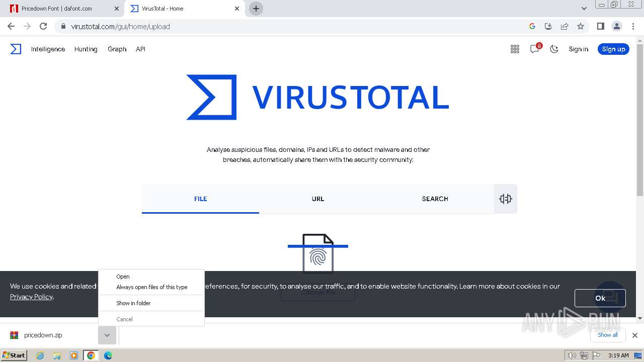Switch to the FILE tab
Image resolution: width=644 pixels, height=362 pixels.
pos(200,199)
